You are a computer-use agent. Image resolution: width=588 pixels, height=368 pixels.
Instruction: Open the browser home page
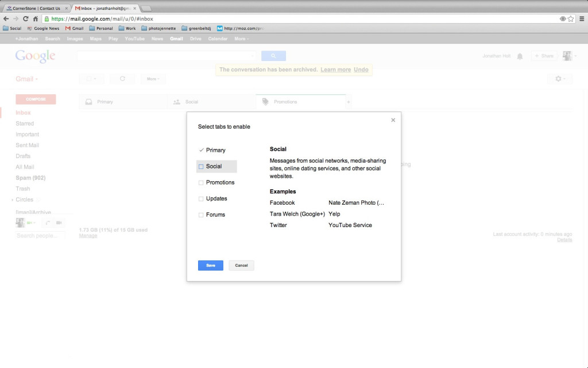35,19
